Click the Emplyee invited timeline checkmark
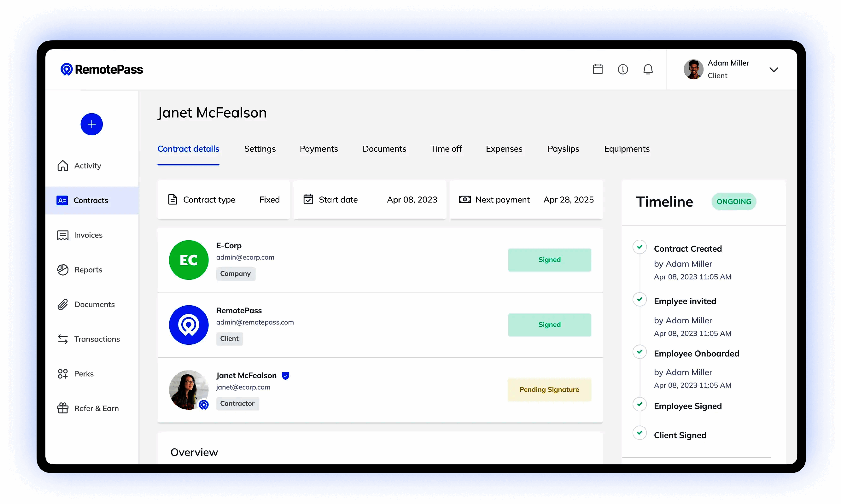Screen dimensions: 841x504 point(640,299)
